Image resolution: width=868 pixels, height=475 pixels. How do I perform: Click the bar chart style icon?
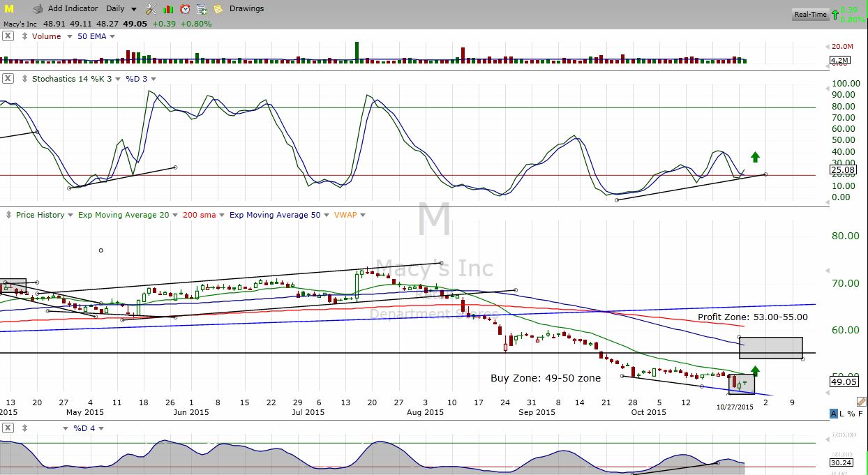[168, 9]
